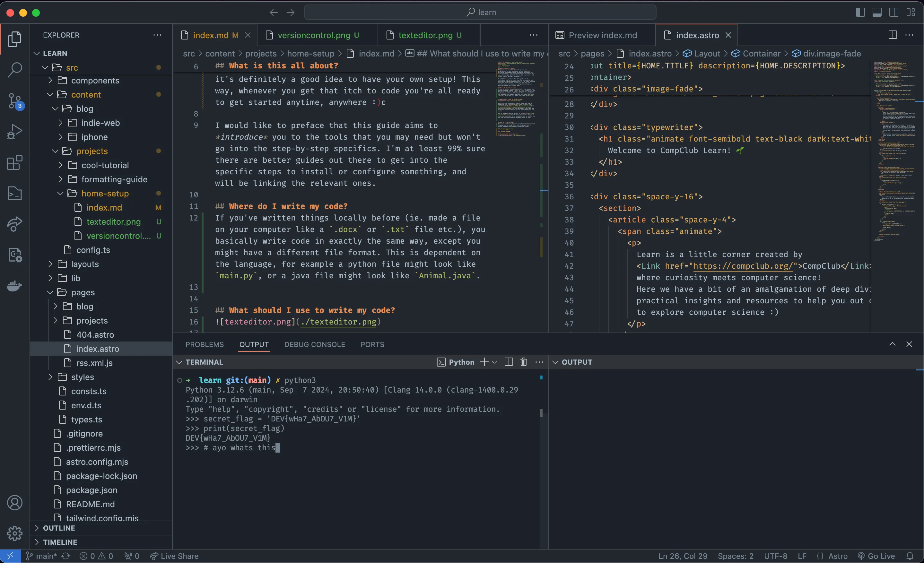Toggle the Secondary Side Bar
Screen dimensions: 924x563
[x=893, y=12]
